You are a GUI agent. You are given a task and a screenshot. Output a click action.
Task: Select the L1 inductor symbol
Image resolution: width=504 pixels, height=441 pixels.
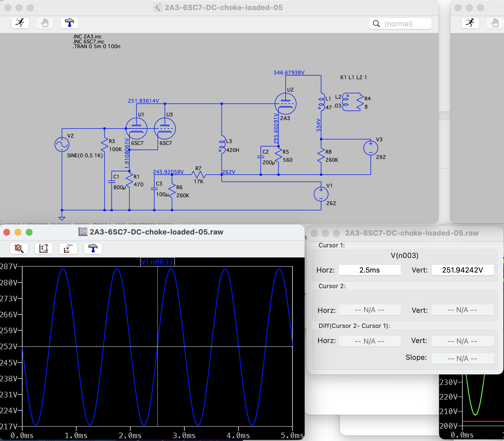point(321,102)
